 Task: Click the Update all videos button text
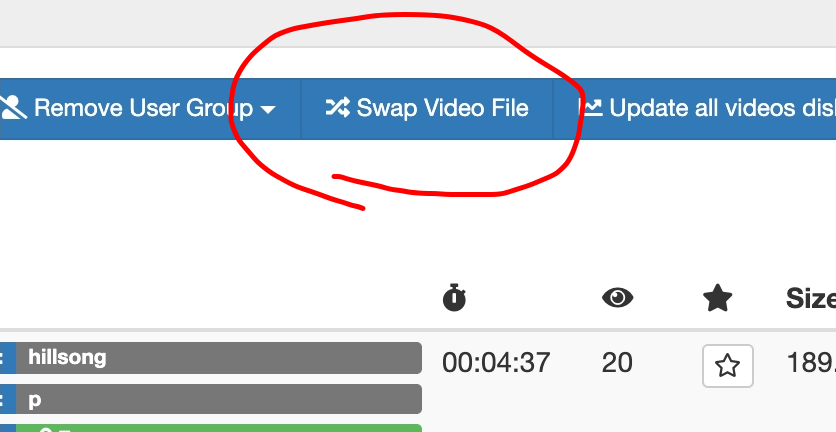(x=722, y=108)
